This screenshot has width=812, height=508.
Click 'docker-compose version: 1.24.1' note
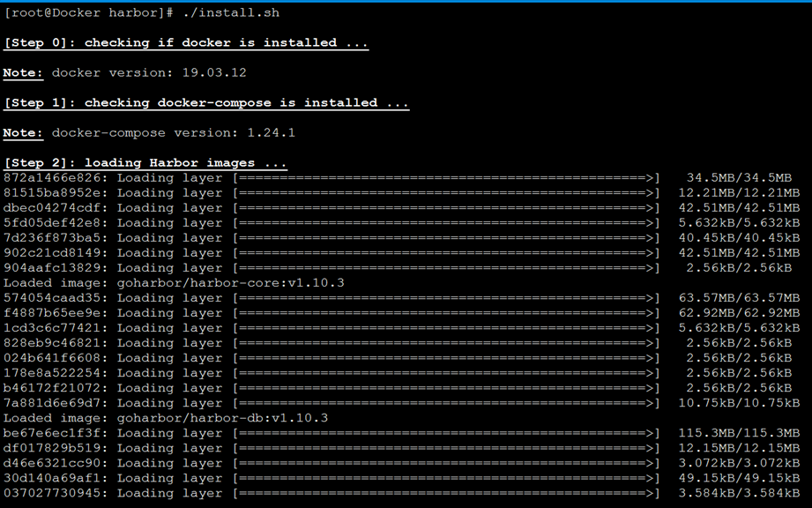(174, 133)
